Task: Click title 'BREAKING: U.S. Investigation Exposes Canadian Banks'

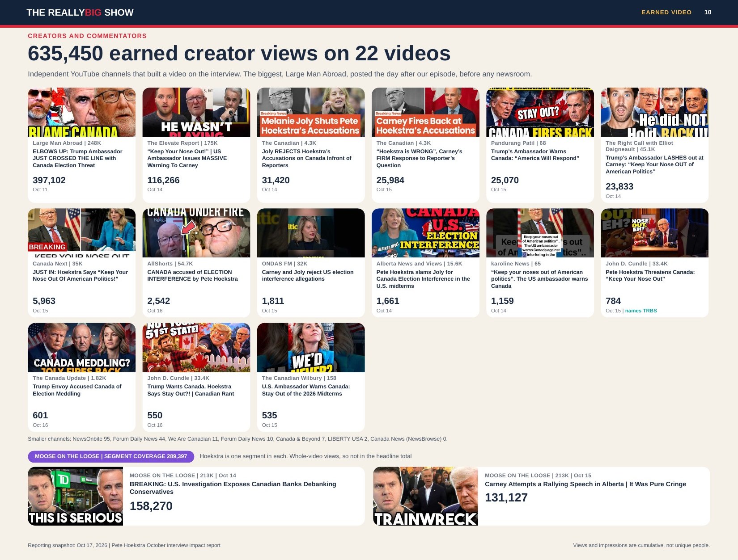Action: (x=233, y=488)
